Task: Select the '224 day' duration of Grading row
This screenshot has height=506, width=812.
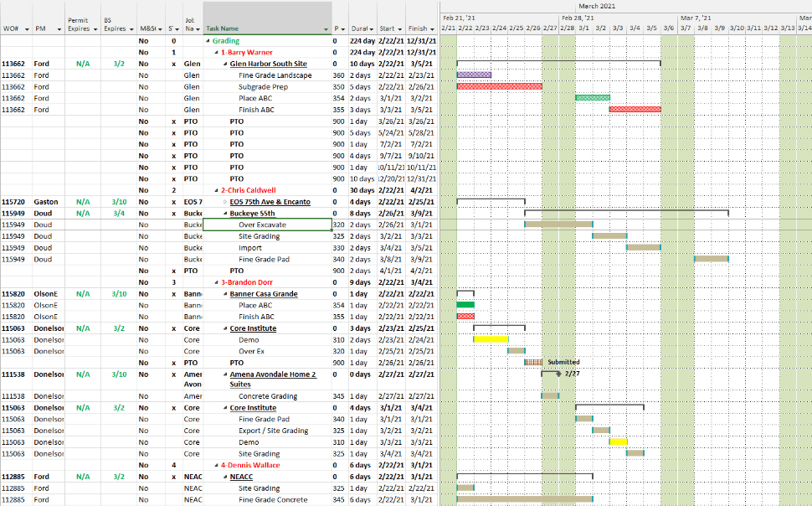Action: point(362,41)
